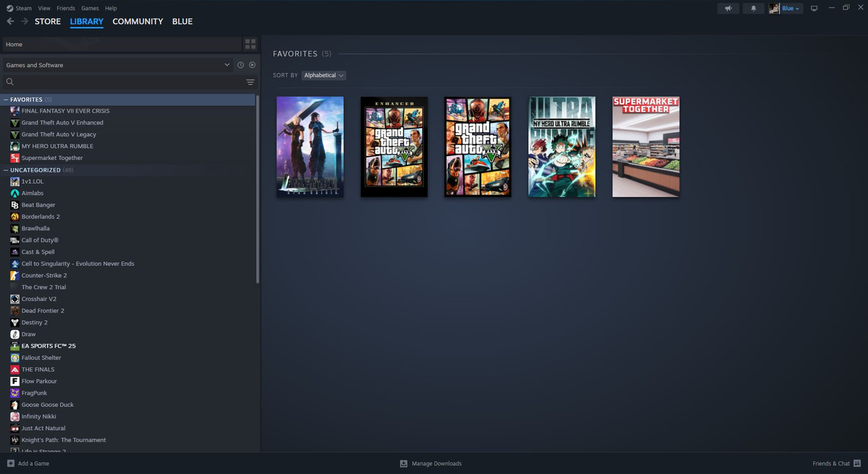868x474 pixels.
Task: Click the Borderlands 2 icon
Action: point(15,217)
